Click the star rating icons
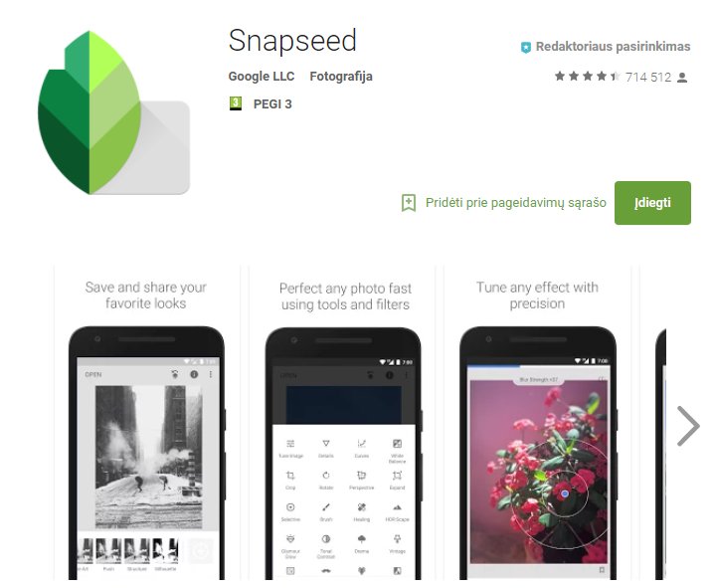This screenshot has width=715, height=588. pyautogui.click(x=587, y=77)
